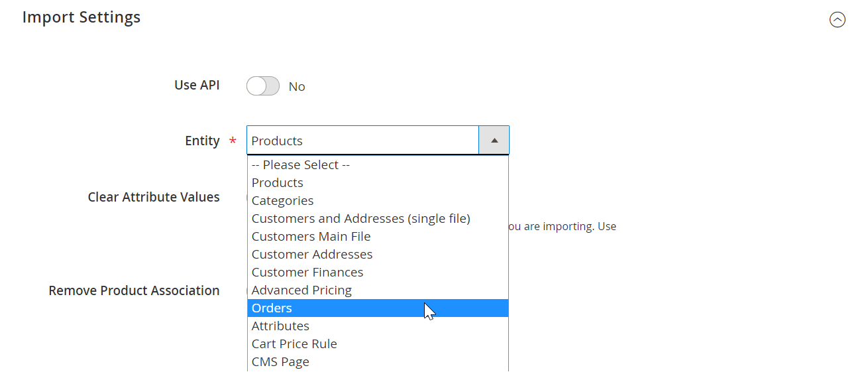Choose the '-- Please Select --' option
Screen dimensions: 868x378
300,165
